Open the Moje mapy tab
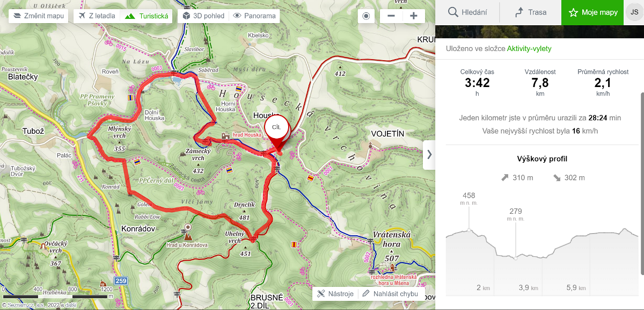Viewport: 644px width, 310px height. 593,12
